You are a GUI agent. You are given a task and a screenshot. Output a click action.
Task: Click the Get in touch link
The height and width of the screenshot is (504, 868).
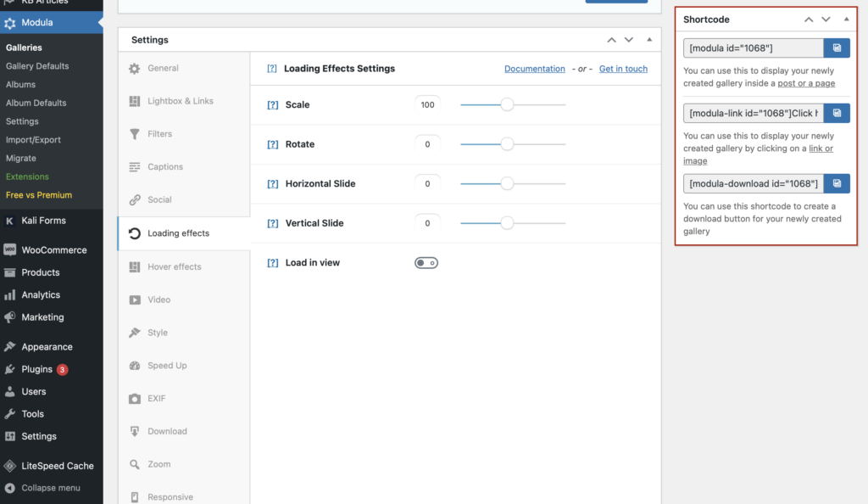[623, 69]
